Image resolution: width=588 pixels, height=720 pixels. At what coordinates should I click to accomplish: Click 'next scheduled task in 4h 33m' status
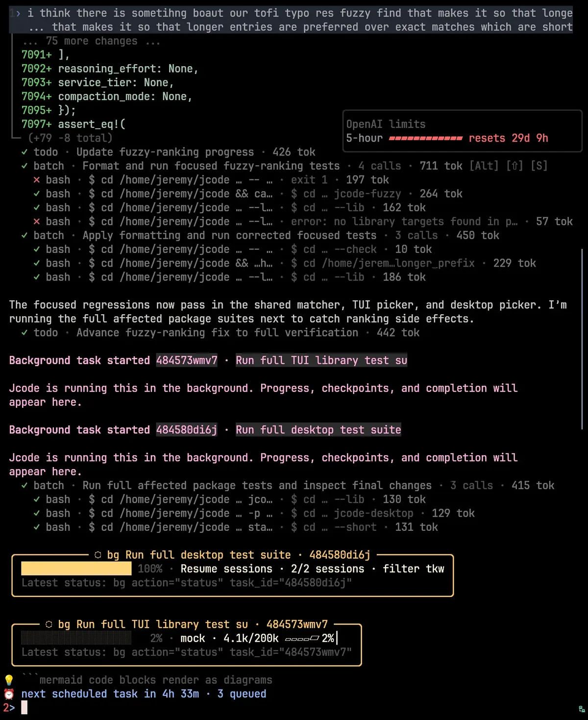[x=110, y=694]
